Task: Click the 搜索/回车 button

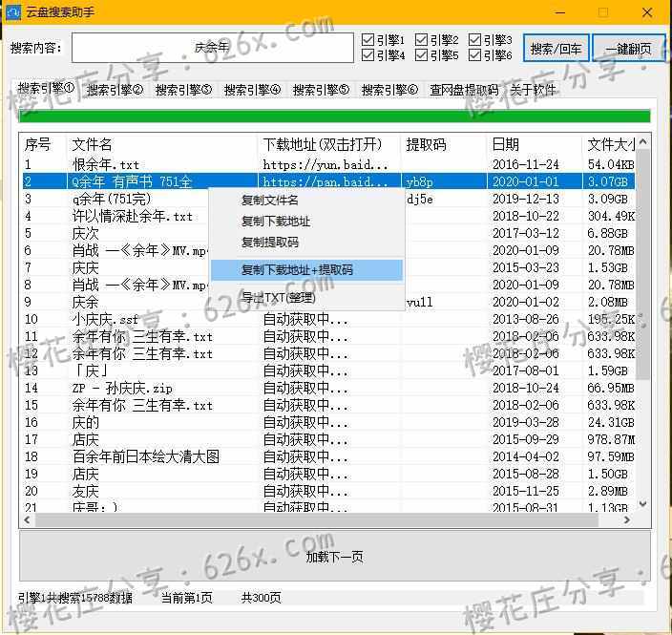Action: [x=556, y=49]
